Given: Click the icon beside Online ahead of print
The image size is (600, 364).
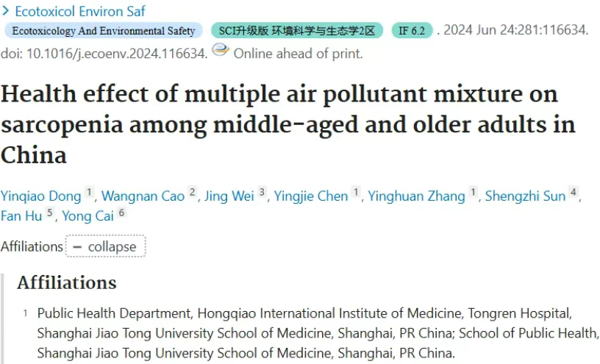Looking at the screenshot, I should coord(221,50).
